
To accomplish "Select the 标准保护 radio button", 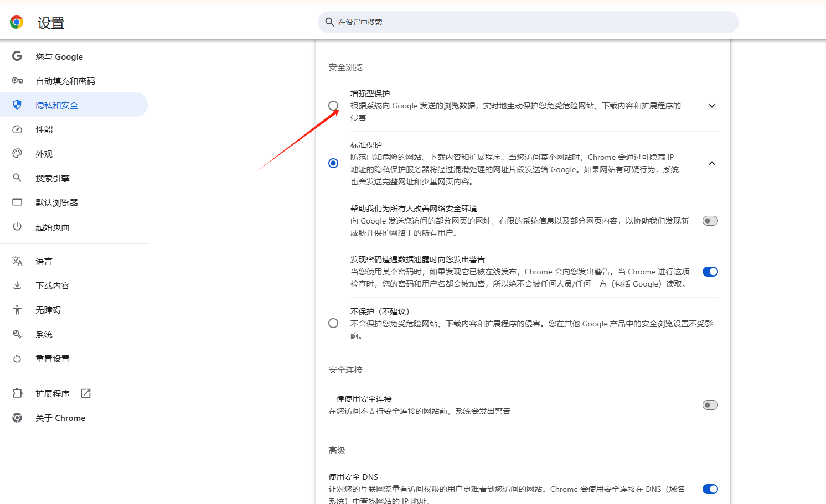I will 333,163.
